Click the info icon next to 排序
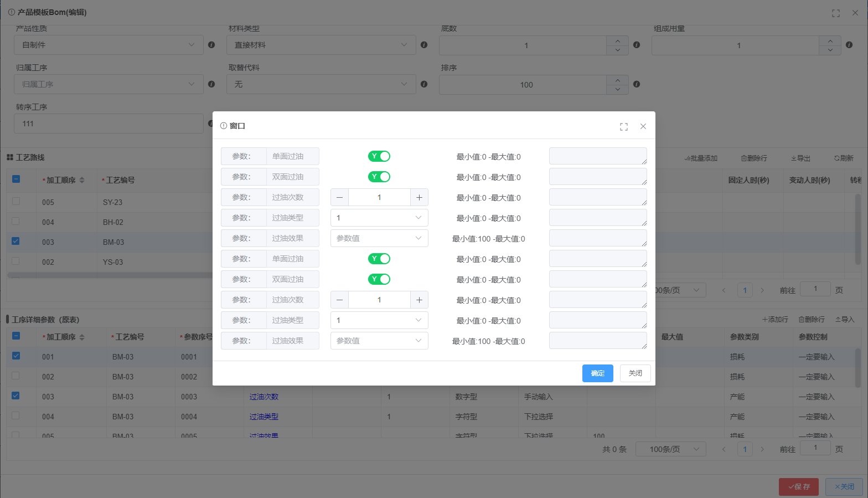868x498 pixels. click(637, 84)
